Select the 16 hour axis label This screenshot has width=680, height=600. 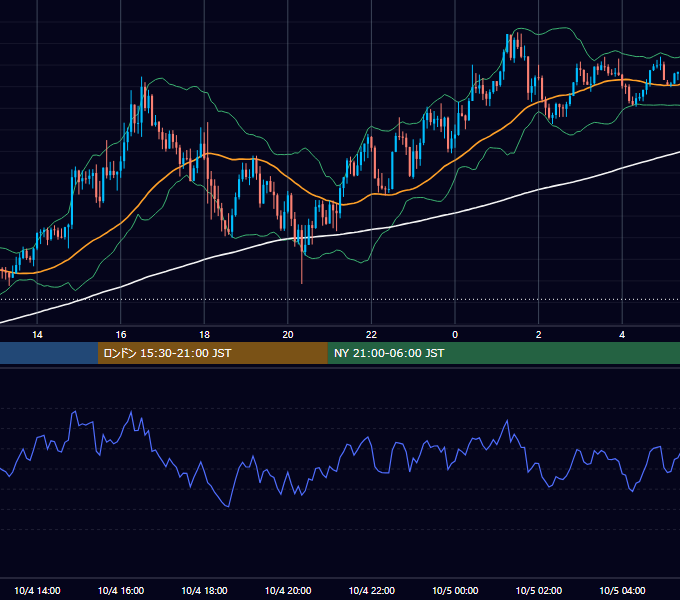121,335
